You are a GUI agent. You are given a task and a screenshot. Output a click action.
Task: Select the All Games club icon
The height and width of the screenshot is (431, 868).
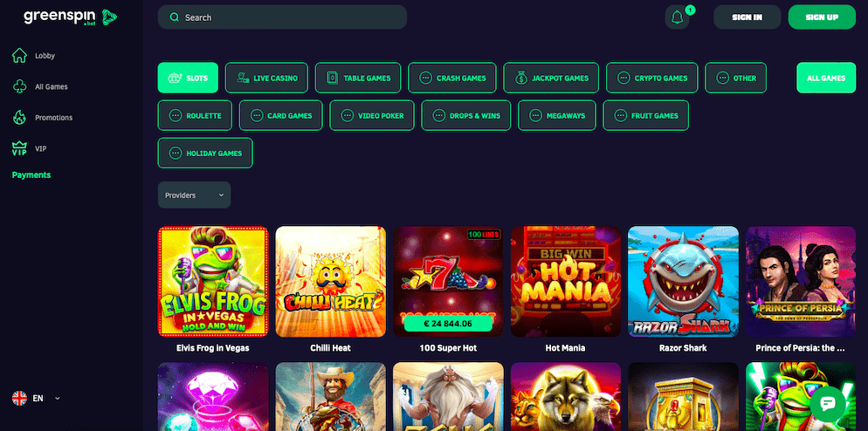coord(19,86)
